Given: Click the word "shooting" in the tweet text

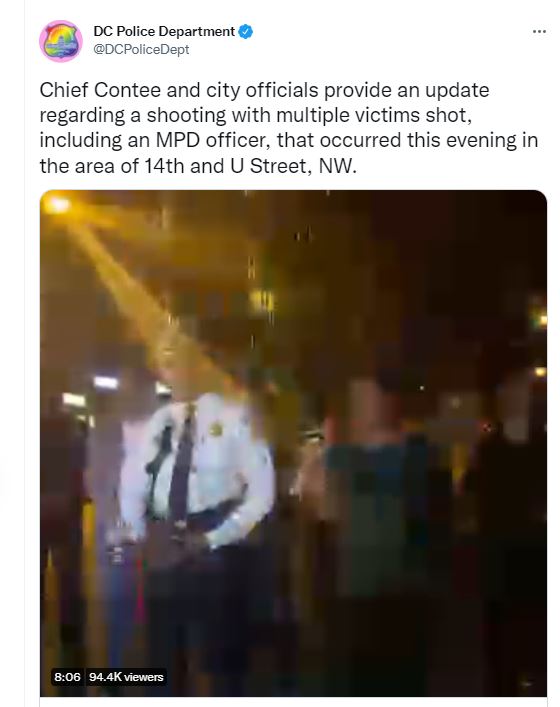Looking at the screenshot, I should pyautogui.click(x=186, y=115).
